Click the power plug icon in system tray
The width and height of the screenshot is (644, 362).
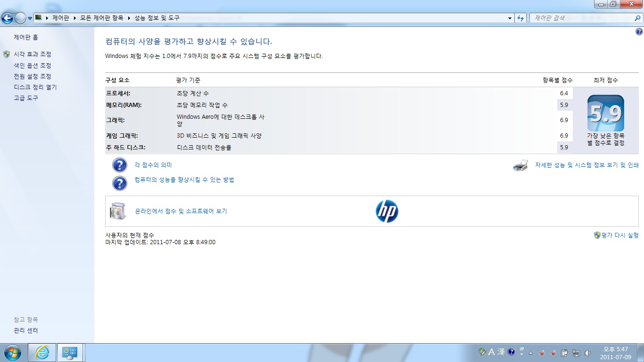tap(566, 353)
